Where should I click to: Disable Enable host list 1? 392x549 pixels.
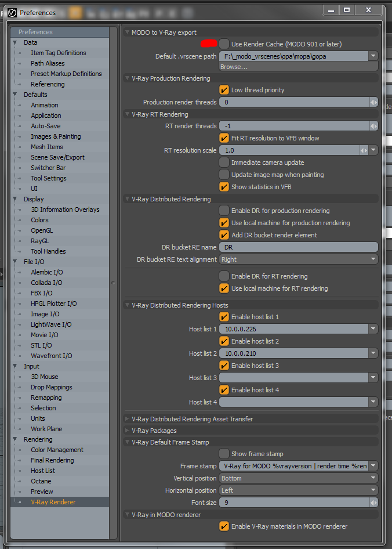pyautogui.click(x=224, y=317)
